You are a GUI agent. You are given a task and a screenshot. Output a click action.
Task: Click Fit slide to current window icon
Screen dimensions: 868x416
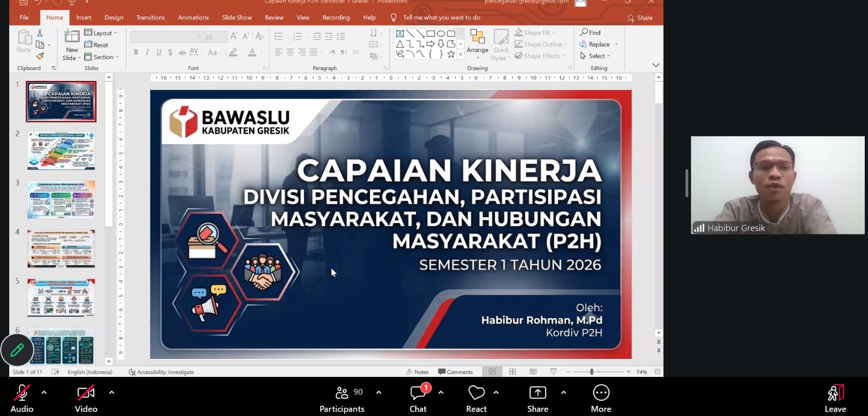tap(658, 372)
